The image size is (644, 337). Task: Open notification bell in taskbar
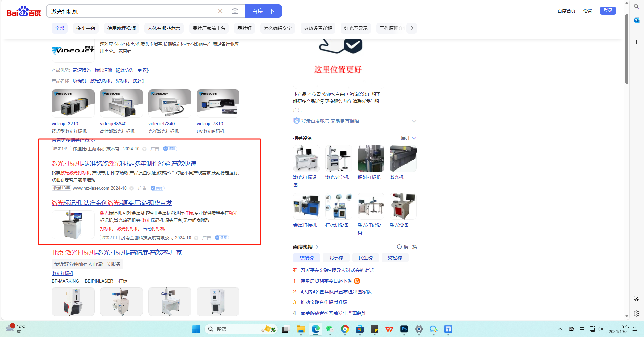pos(635,329)
